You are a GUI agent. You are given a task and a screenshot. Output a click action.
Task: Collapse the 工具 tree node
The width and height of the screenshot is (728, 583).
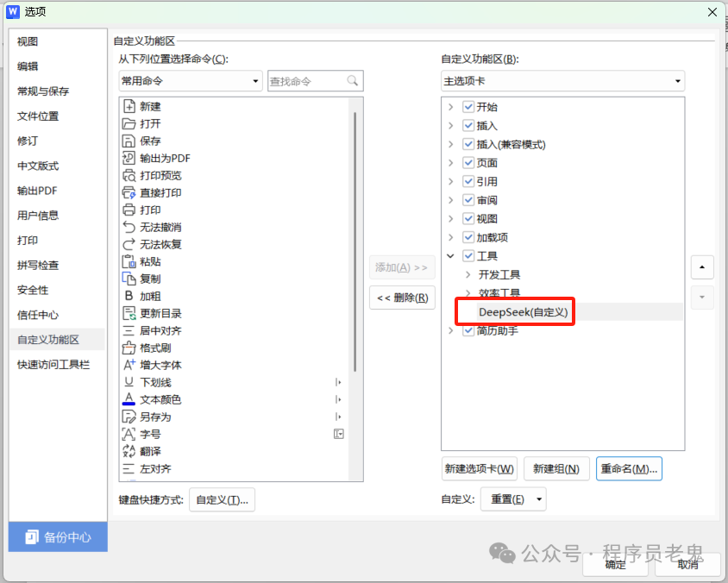click(450, 256)
